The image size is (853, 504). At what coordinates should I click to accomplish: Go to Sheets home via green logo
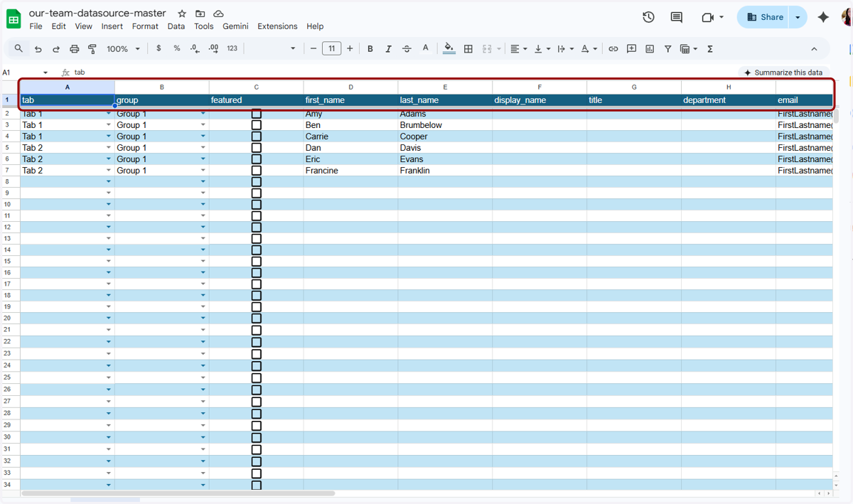point(14,19)
